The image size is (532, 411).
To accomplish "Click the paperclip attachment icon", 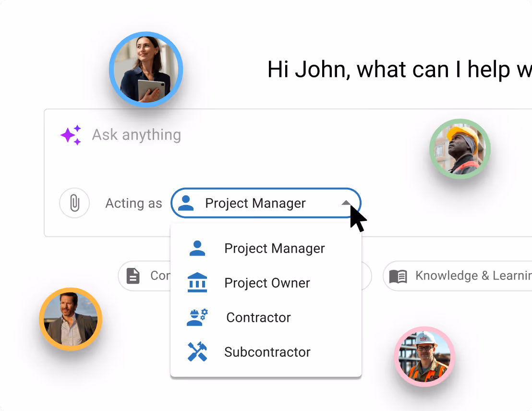I will click(x=74, y=203).
